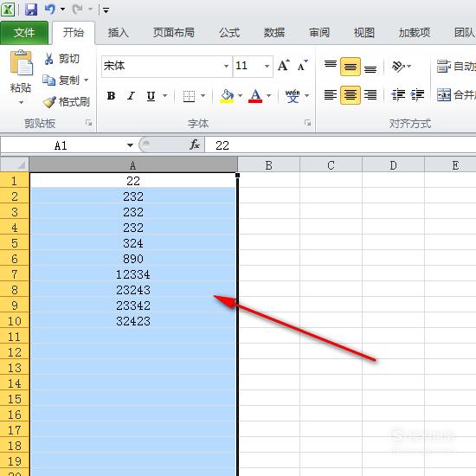Click the formula bar showing 22

[340, 145]
